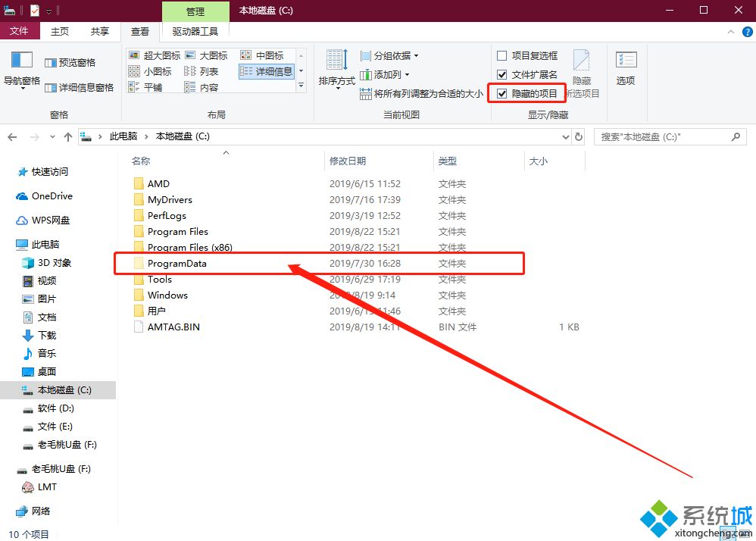
Task: Select 内容 layout option
Action: (x=201, y=87)
